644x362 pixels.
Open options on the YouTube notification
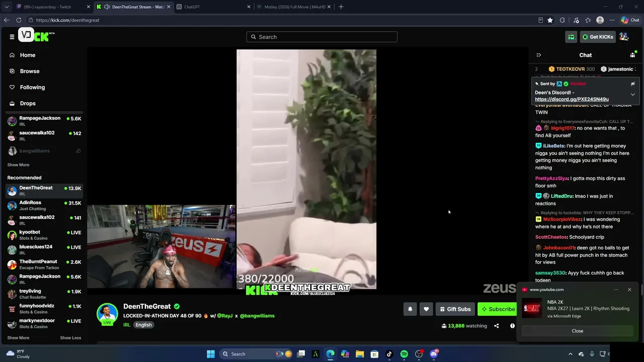[616, 290]
